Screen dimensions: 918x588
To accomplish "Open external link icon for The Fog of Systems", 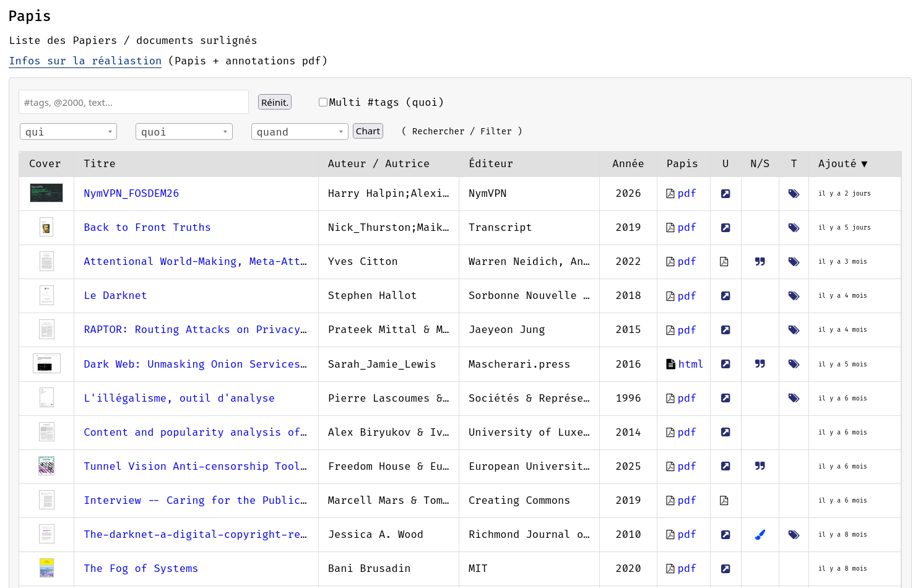I will [x=725, y=568].
